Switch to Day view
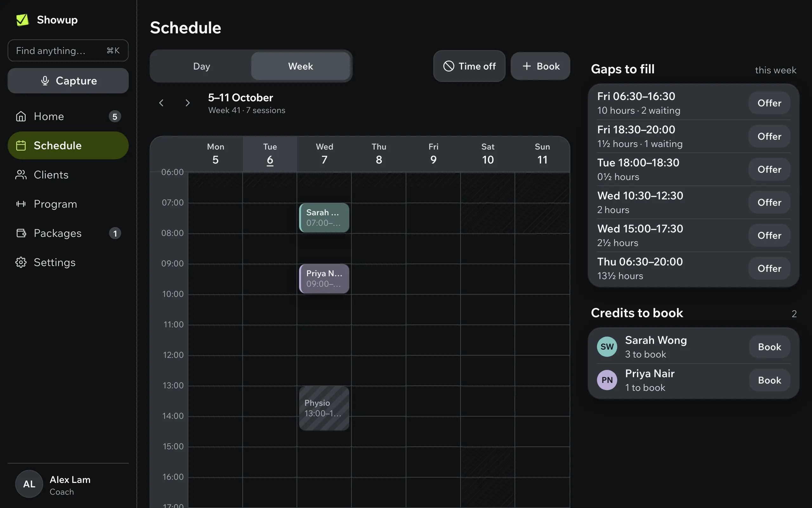812x508 pixels. tap(201, 66)
